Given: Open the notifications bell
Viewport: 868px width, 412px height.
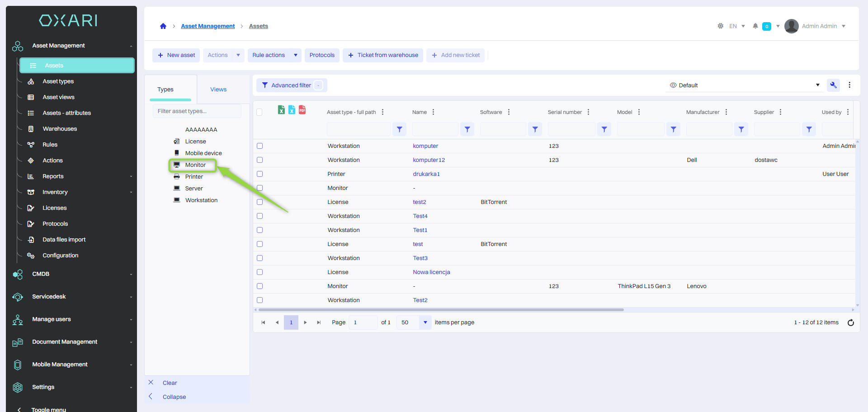Looking at the screenshot, I should [755, 26].
